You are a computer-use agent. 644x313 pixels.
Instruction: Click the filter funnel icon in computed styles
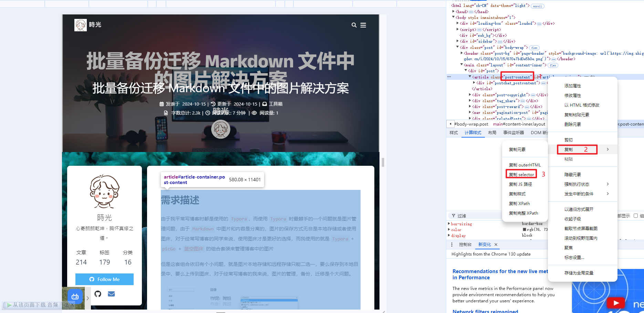454,216
